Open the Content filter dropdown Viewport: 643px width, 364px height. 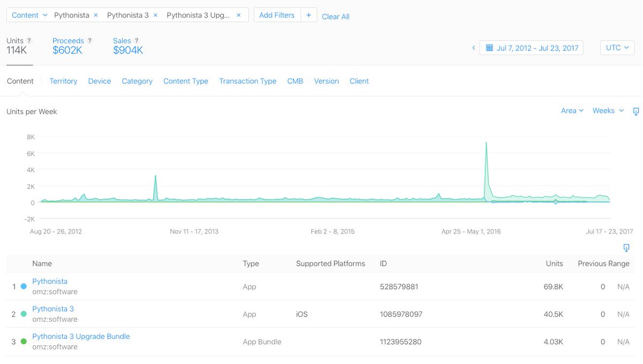point(29,15)
